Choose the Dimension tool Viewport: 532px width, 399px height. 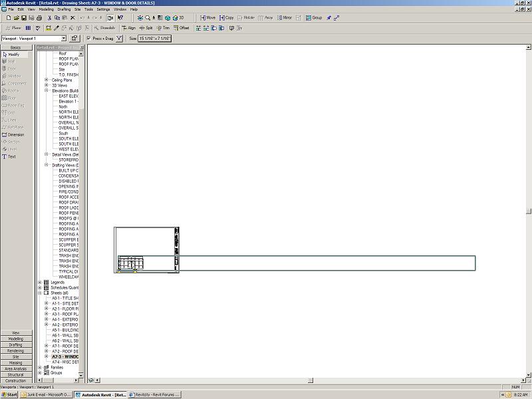[15, 134]
